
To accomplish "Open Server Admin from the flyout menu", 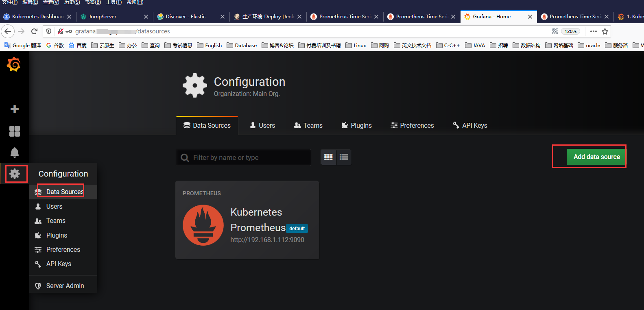I will tap(63, 286).
